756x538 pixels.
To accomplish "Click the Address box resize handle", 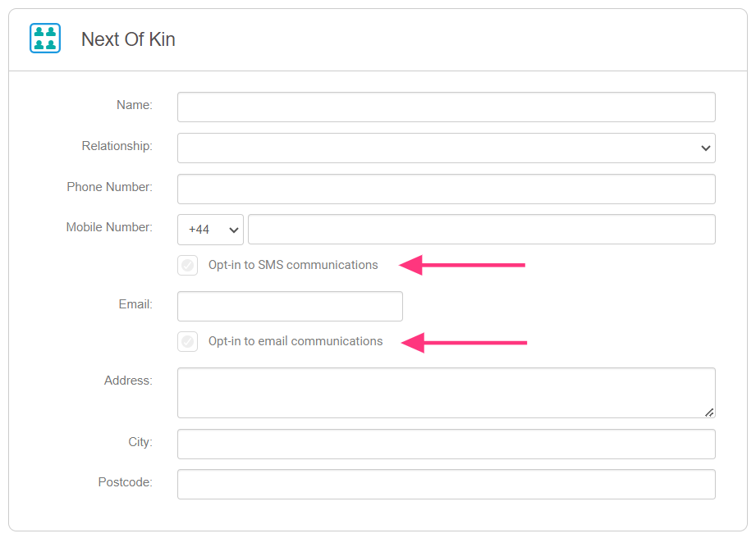I will click(x=708, y=412).
